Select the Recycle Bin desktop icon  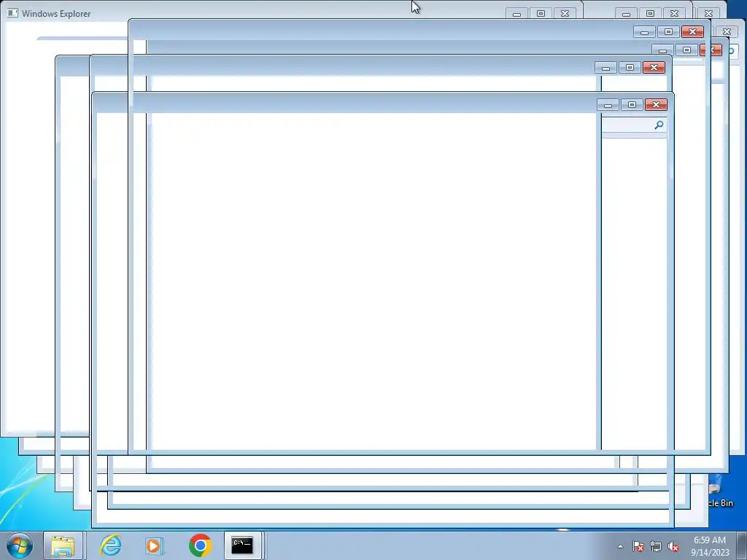point(720,495)
